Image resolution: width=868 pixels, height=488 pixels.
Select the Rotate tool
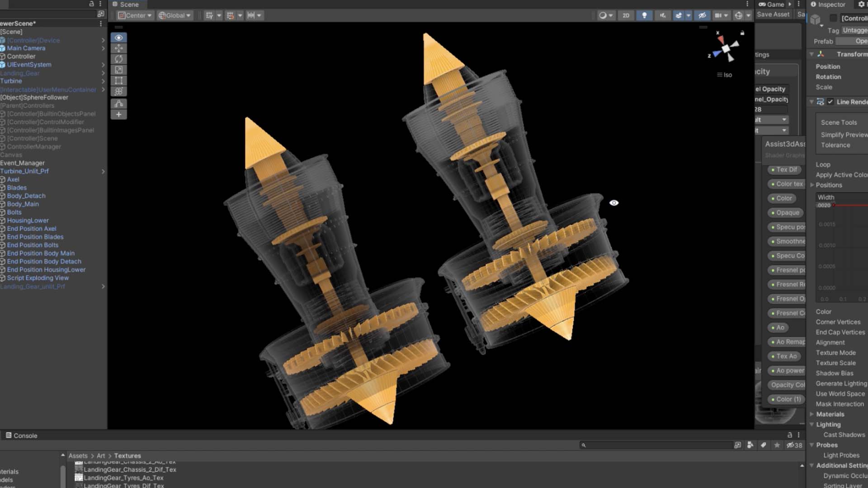[118, 59]
